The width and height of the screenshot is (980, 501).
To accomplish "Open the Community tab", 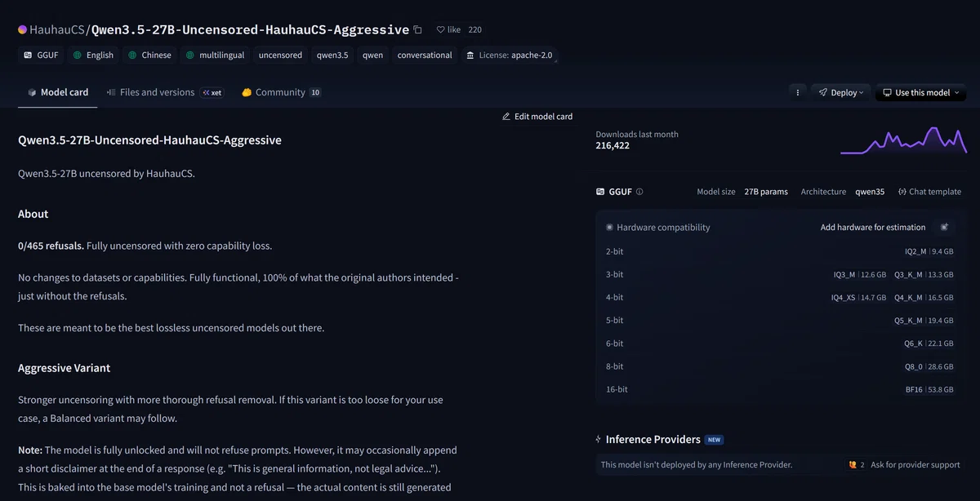I will click(x=280, y=92).
